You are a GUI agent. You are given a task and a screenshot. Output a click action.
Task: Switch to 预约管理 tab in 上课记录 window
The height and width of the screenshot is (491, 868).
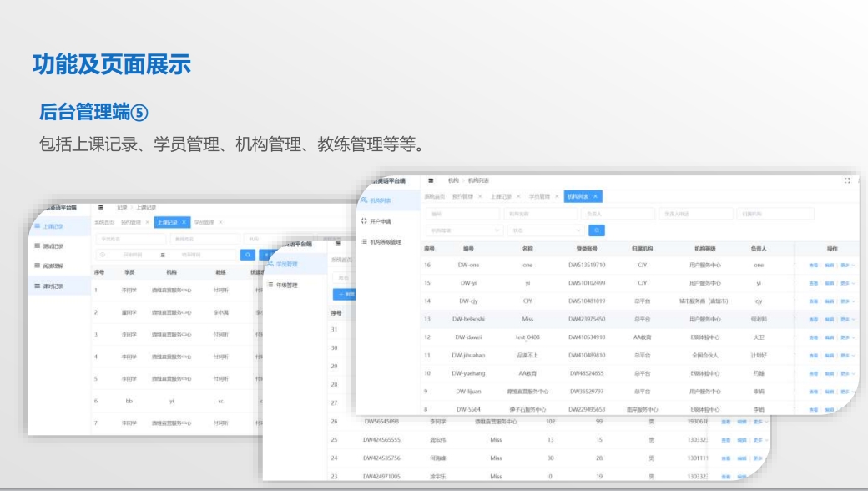[131, 222]
